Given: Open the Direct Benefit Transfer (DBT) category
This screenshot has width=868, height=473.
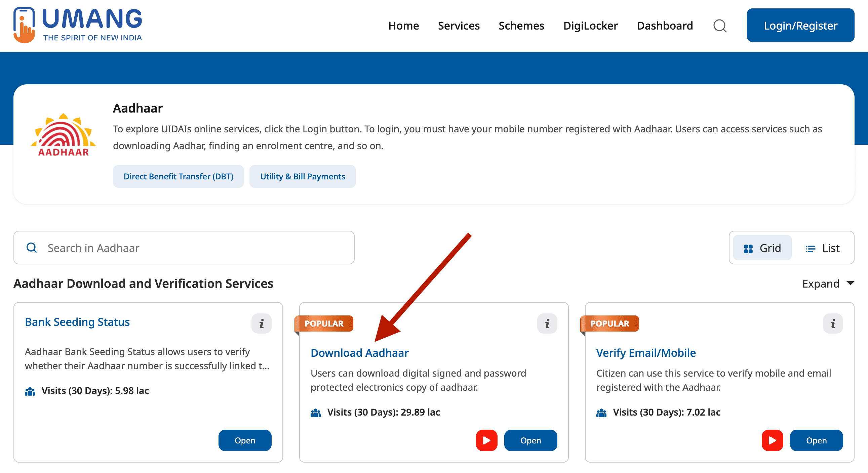Looking at the screenshot, I should [178, 176].
